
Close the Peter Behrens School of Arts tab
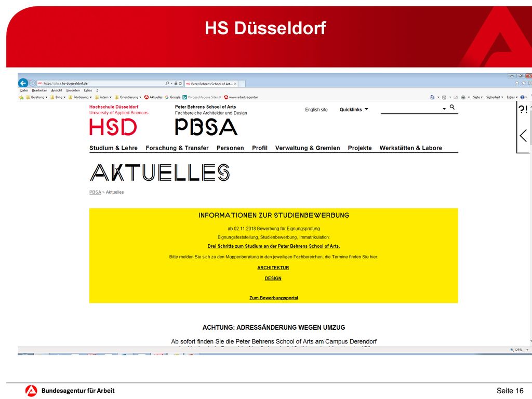235,84
